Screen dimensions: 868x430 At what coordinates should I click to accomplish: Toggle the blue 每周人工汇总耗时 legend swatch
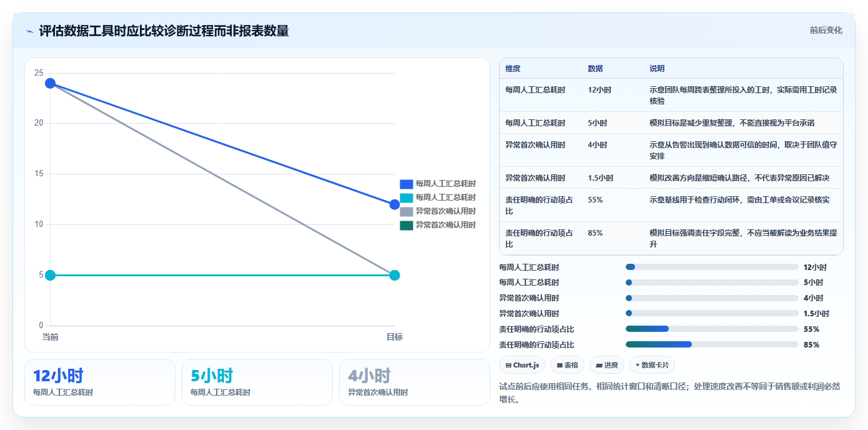[407, 184]
